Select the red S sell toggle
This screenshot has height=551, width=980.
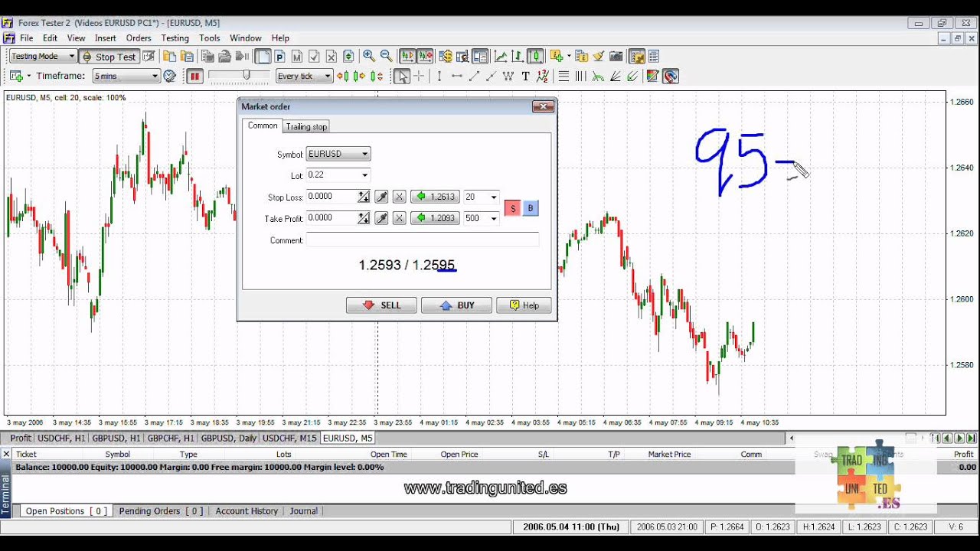coord(513,208)
